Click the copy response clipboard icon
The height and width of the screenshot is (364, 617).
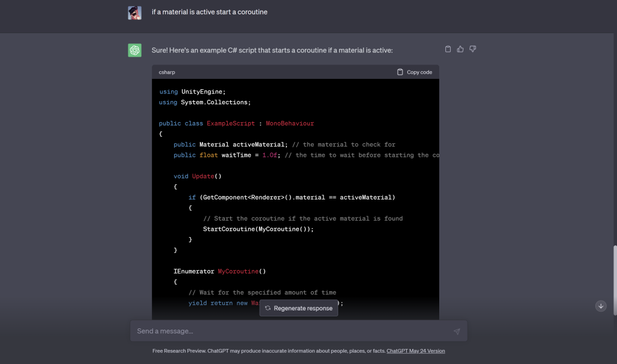click(x=448, y=49)
